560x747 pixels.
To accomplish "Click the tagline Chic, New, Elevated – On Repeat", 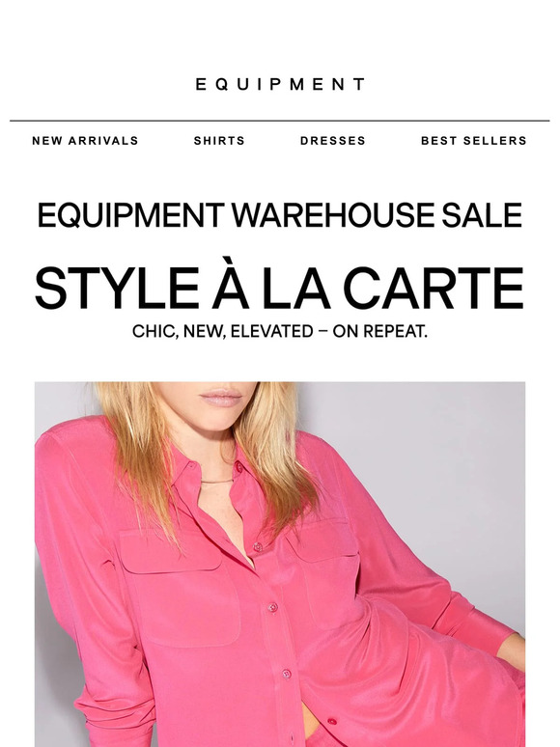I will point(280,331).
